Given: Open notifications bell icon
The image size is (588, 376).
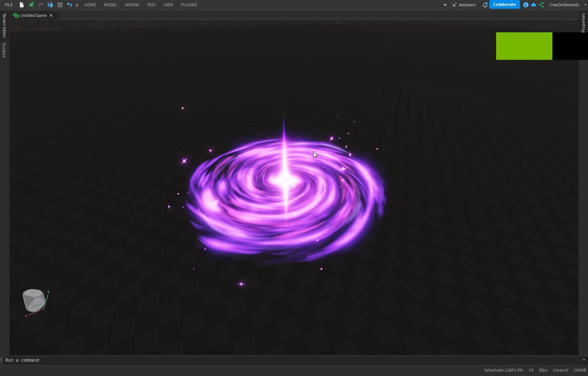Looking at the screenshot, I should tap(485, 5).
